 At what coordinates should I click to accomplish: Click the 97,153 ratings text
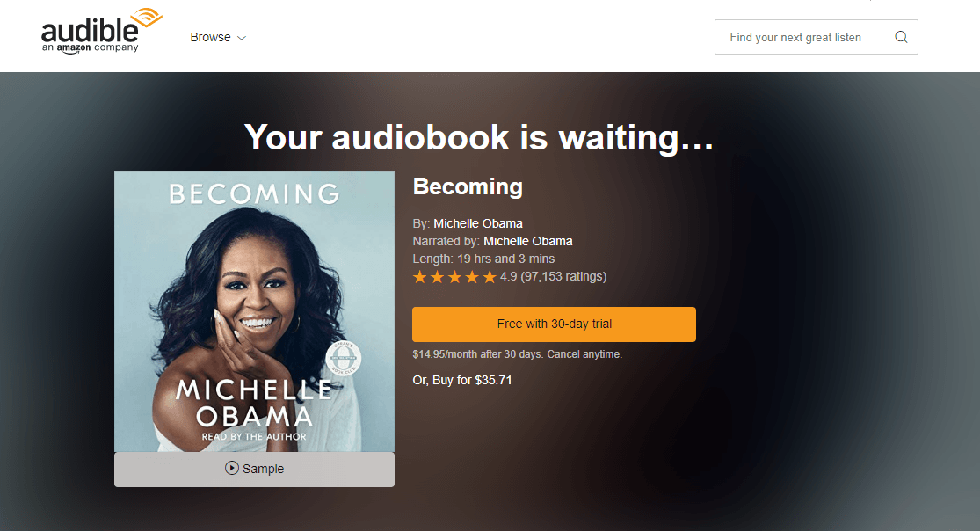[x=563, y=276]
